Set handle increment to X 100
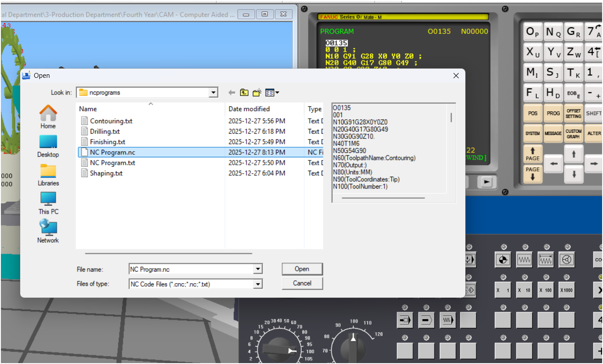The height and width of the screenshot is (364, 603). click(x=546, y=291)
